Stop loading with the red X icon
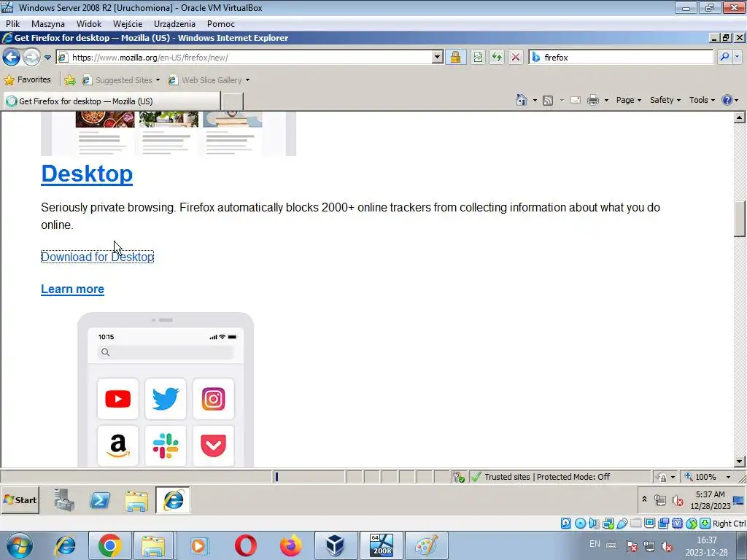Image resolution: width=747 pixels, height=560 pixels. pos(516,58)
